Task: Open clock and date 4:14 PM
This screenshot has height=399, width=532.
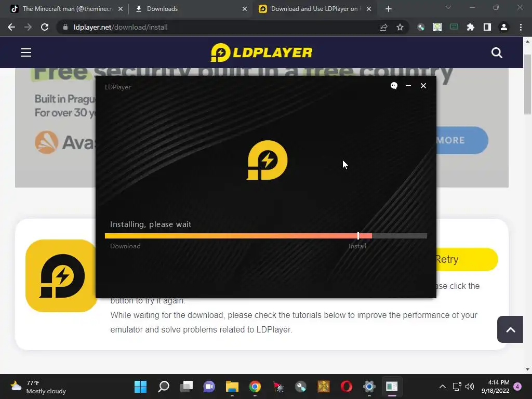Action: pos(495,387)
